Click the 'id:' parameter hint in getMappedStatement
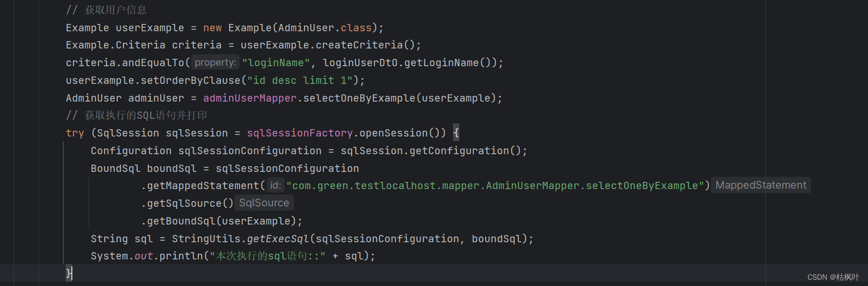This screenshot has width=868, height=286. coord(275,185)
